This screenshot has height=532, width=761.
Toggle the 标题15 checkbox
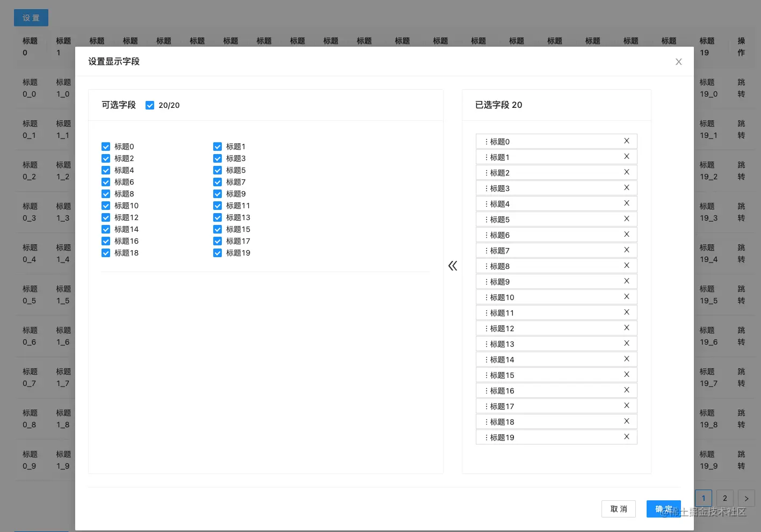pyautogui.click(x=218, y=229)
